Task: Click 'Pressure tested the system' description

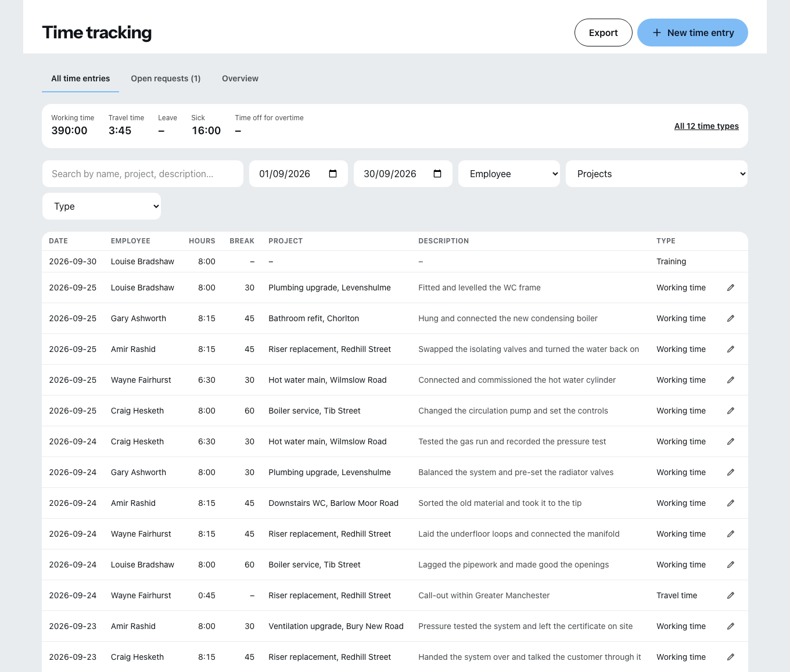Action: pos(525,626)
